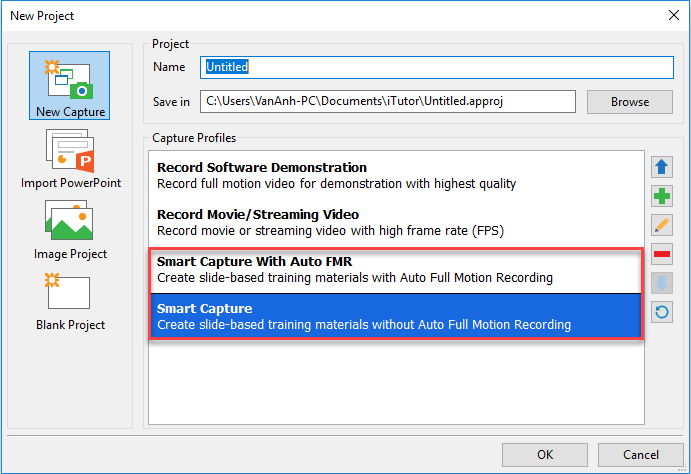Move profile down with arrow icon
Screen dimensions: 691x474
click(661, 283)
